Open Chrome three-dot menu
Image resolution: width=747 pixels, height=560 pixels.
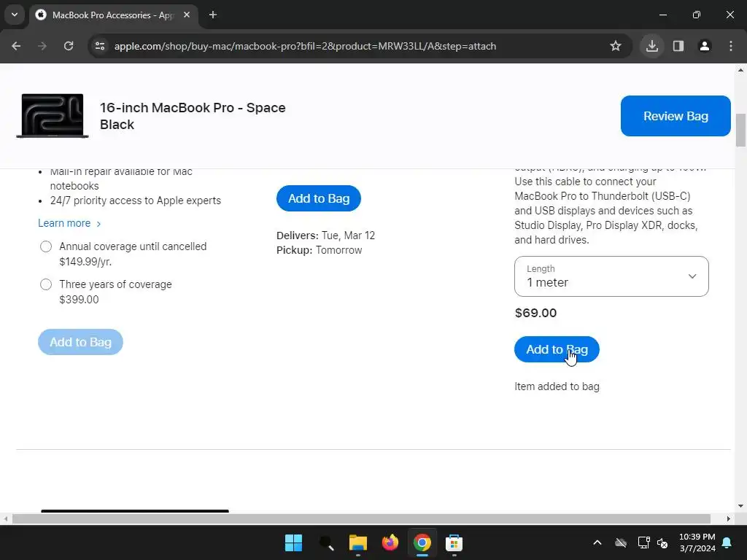(x=731, y=46)
